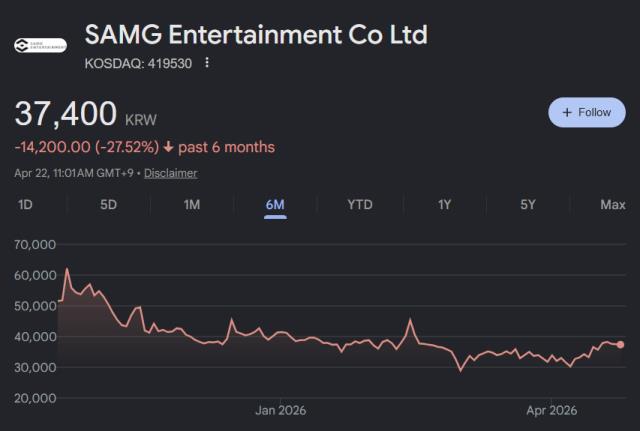Click the down arrow price change indicator
Viewport: 640px width, 431px height.
tap(168, 147)
